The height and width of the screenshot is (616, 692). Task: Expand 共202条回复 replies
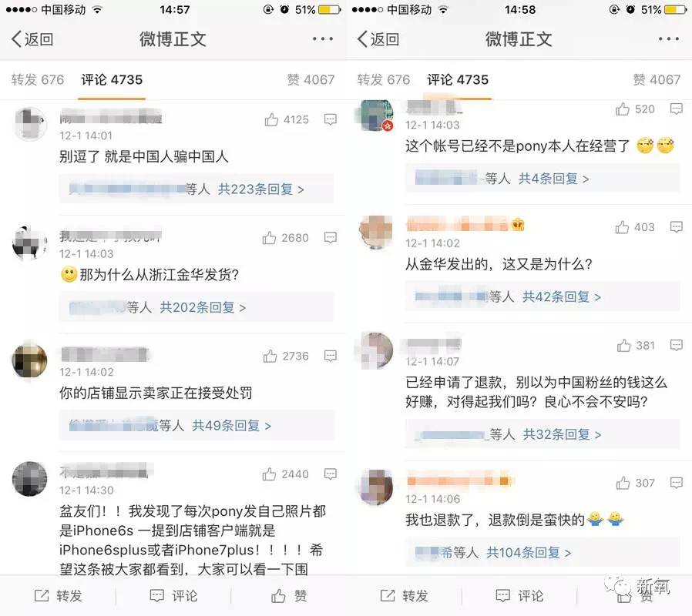pyautogui.click(x=203, y=307)
